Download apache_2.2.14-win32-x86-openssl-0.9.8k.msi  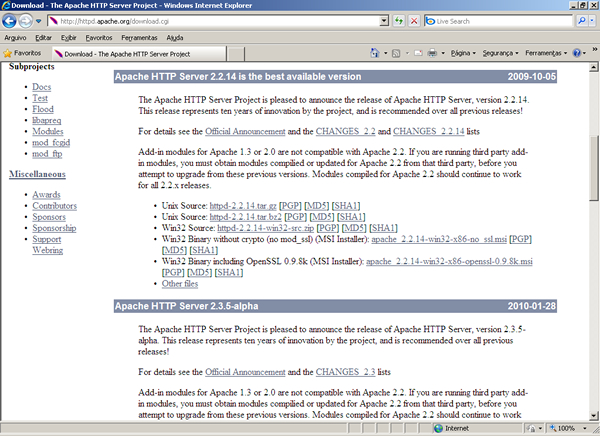(x=449, y=261)
